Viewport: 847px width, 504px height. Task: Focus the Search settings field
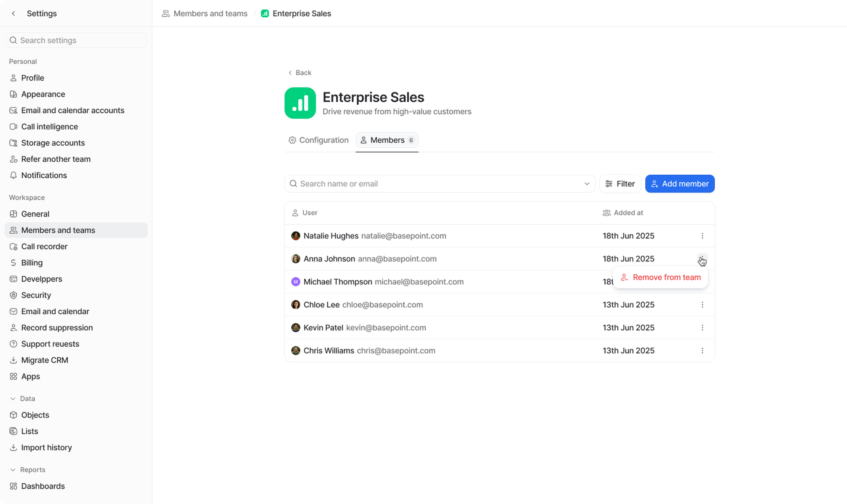[76, 40]
